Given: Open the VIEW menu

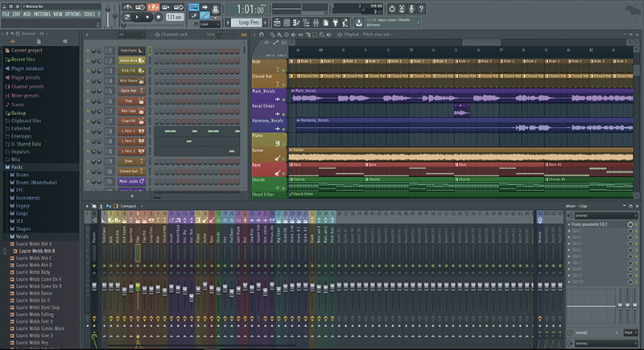Looking at the screenshot, I should click(57, 14).
